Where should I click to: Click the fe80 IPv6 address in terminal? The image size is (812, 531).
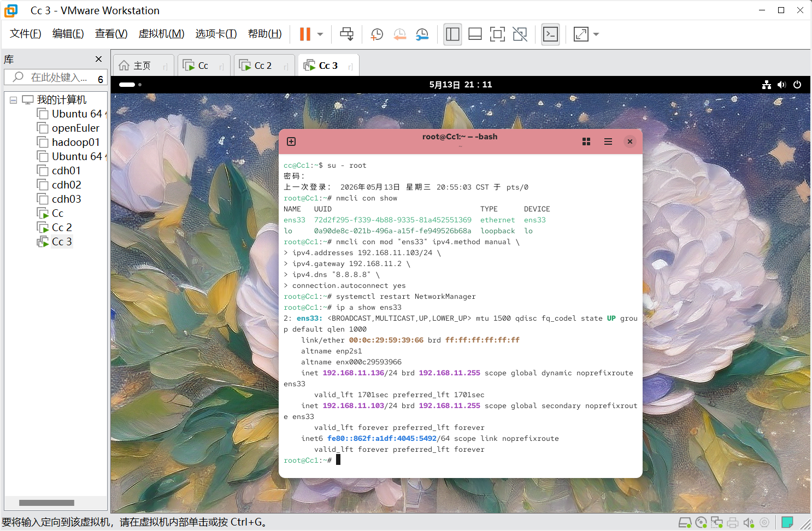(x=382, y=439)
